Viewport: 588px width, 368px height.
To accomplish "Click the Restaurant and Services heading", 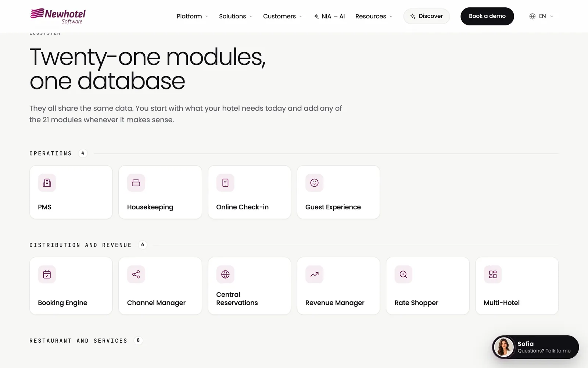I will click(78, 341).
